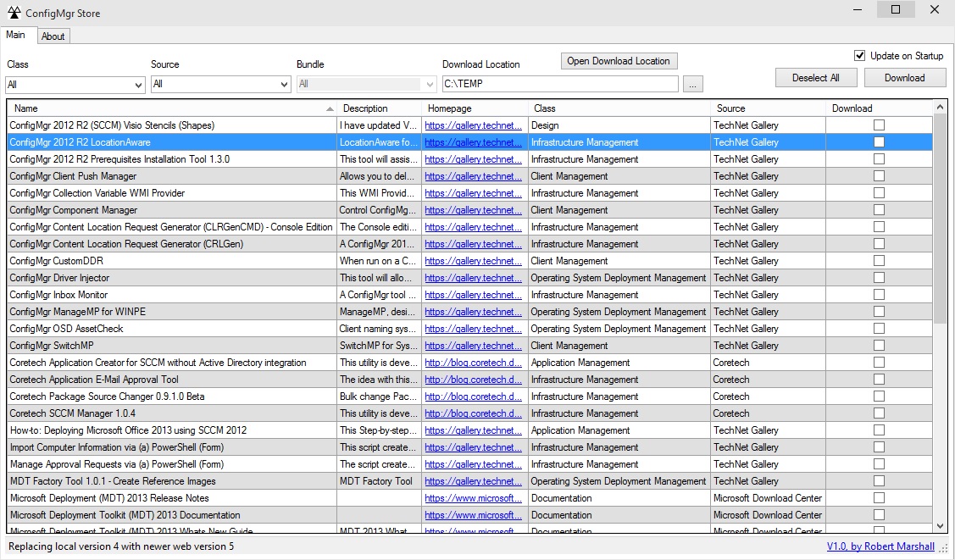The width and height of the screenshot is (955, 560).
Task: Switch to the About tab
Action: (53, 36)
